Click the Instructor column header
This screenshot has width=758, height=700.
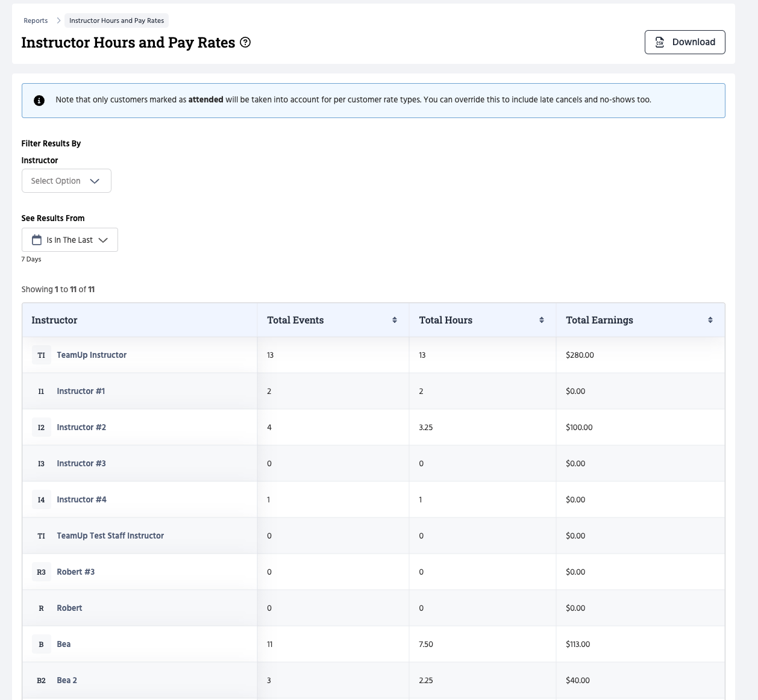[54, 320]
